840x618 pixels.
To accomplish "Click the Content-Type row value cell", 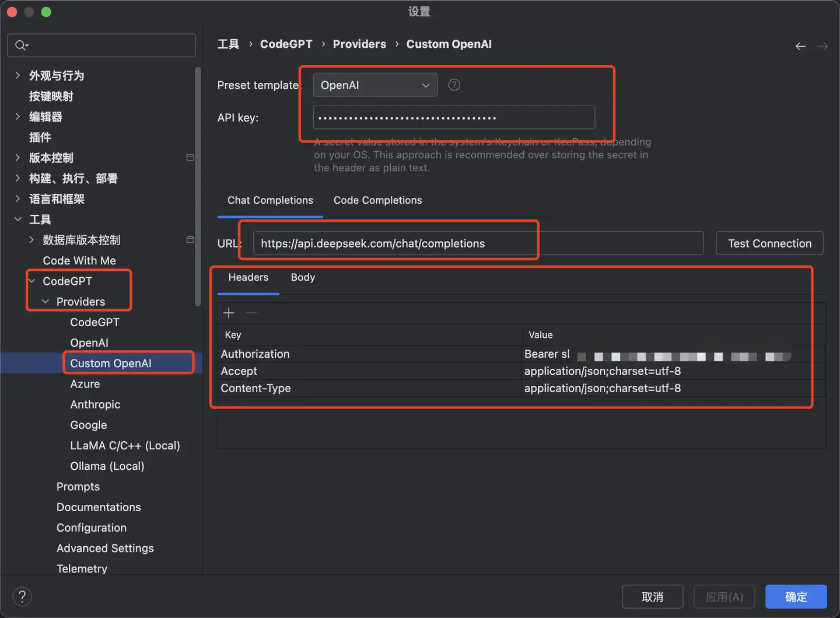I will point(673,388).
